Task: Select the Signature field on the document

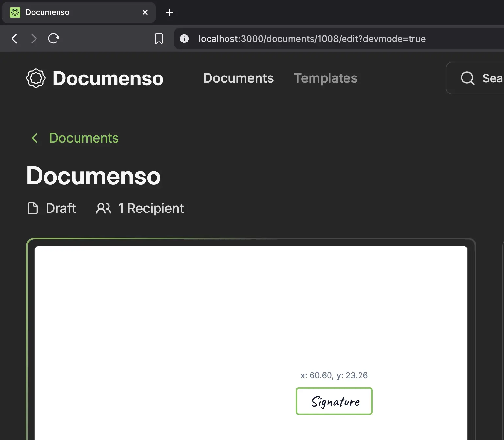Action: tap(334, 401)
